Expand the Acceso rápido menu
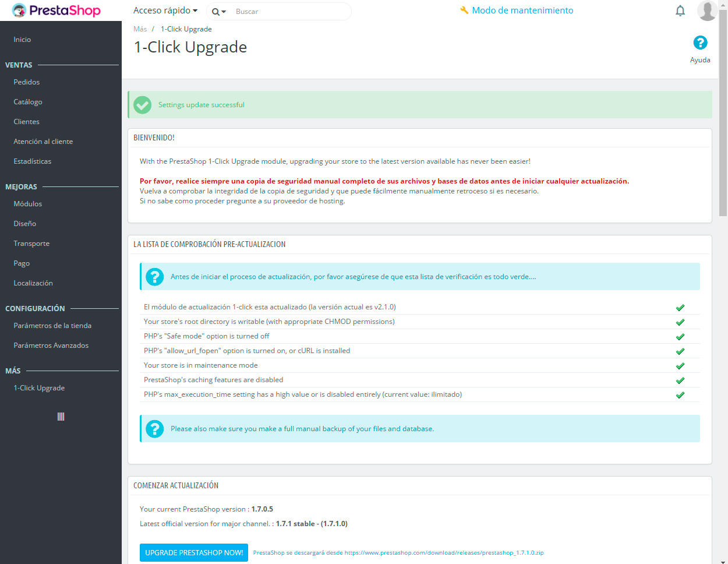The height and width of the screenshot is (564, 728). [x=165, y=10]
